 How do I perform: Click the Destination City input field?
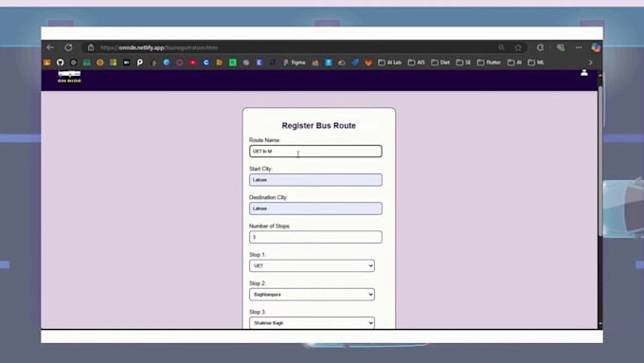click(315, 209)
